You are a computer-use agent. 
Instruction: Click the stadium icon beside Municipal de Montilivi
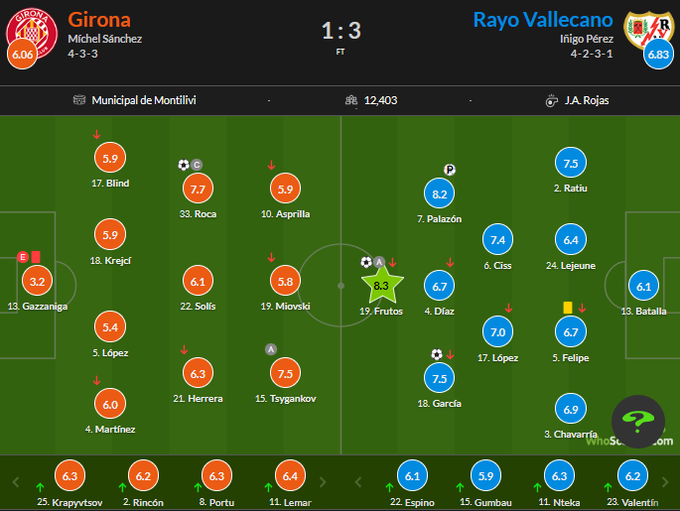pyautogui.click(x=80, y=100)
